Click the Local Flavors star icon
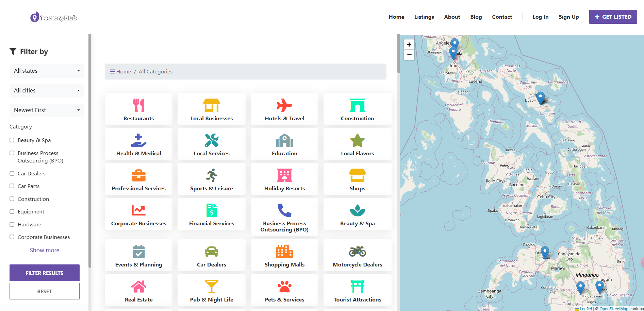This screenshot has height=311, width=644. 357,140
